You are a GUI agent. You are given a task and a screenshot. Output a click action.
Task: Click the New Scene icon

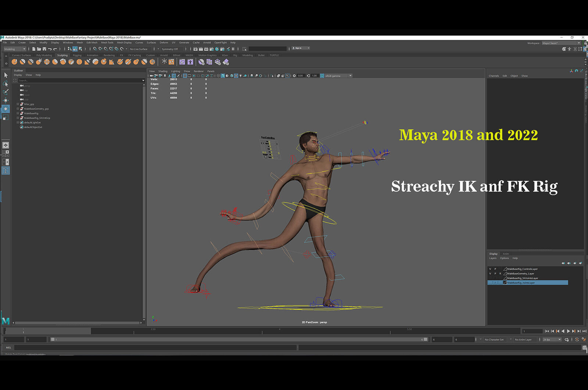tap(34, 49)
